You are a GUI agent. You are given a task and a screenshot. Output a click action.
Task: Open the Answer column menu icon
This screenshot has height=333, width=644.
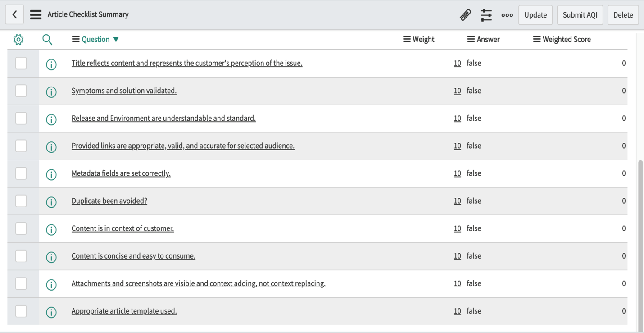point(471,40)
